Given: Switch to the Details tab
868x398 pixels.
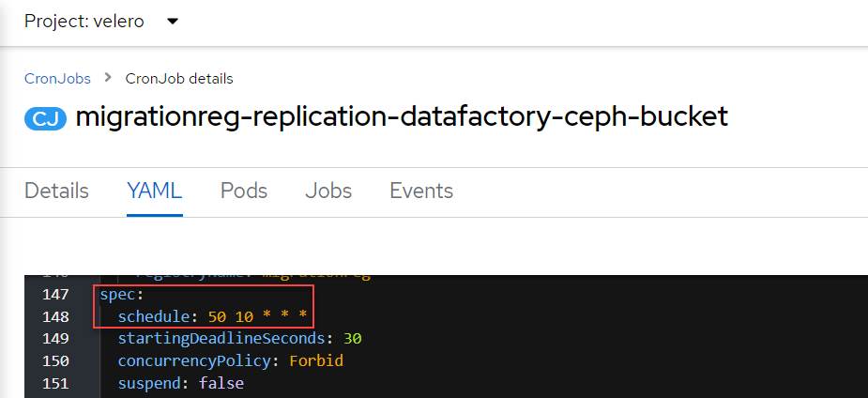Looking at the screenshot, I should [56, 191].
